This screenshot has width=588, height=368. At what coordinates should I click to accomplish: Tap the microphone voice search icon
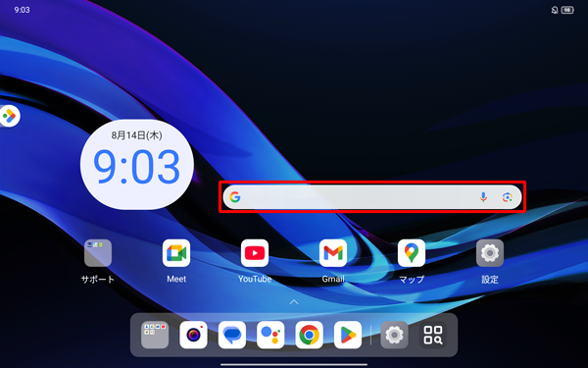[483, 197]
